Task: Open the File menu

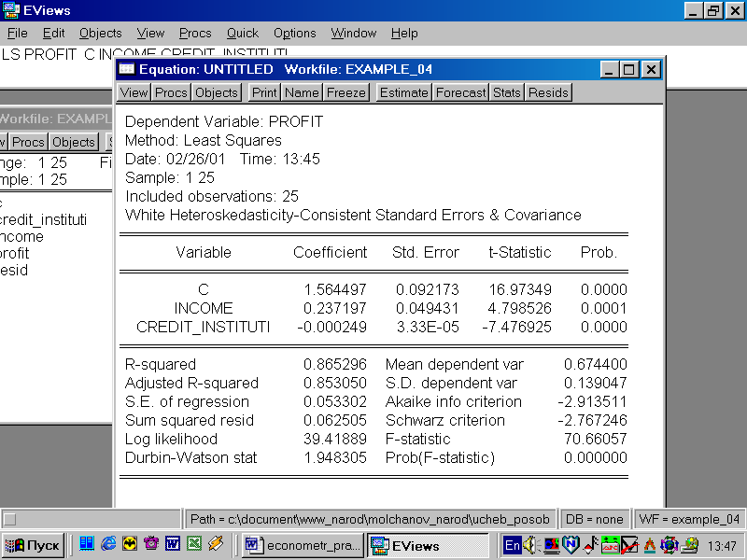Action: (x=17, y=34)
